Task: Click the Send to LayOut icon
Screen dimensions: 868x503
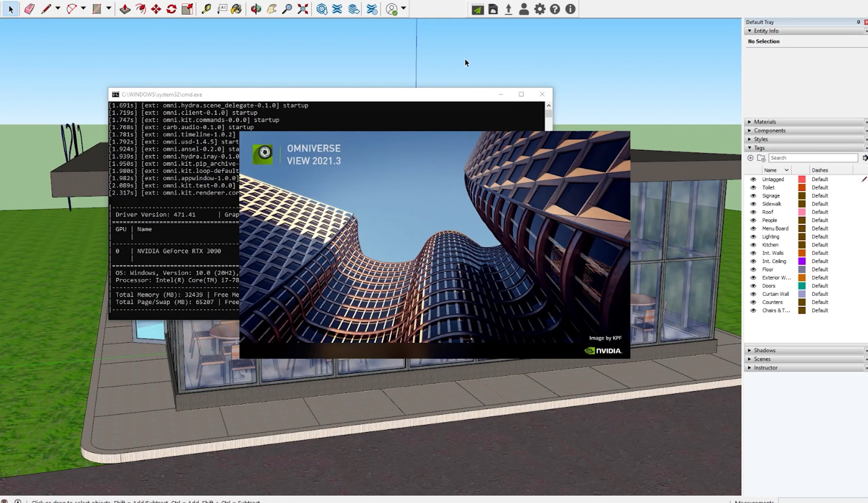Action: pyautogui.click(x=354, y=9)
